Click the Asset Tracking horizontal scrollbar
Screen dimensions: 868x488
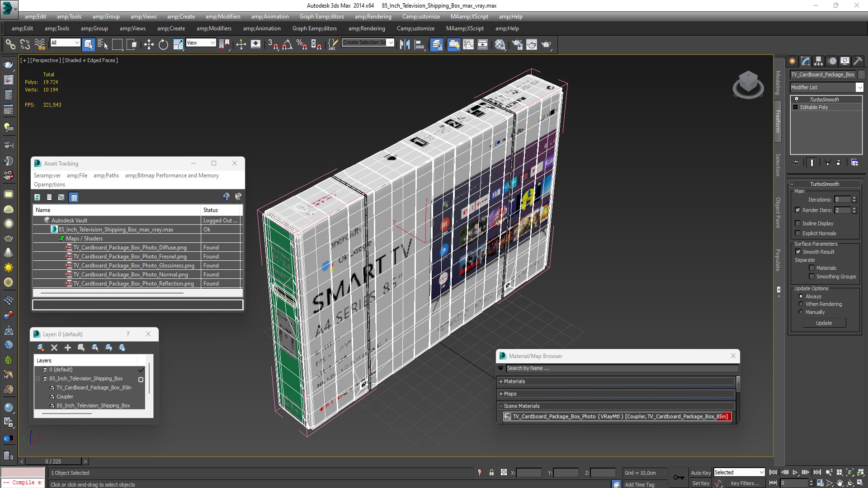point(112,293)
